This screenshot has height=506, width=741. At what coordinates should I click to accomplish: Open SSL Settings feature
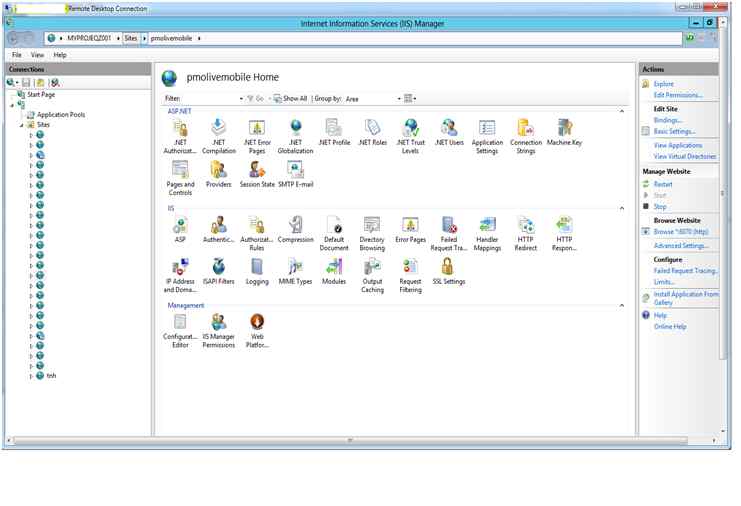pos(449,272)
